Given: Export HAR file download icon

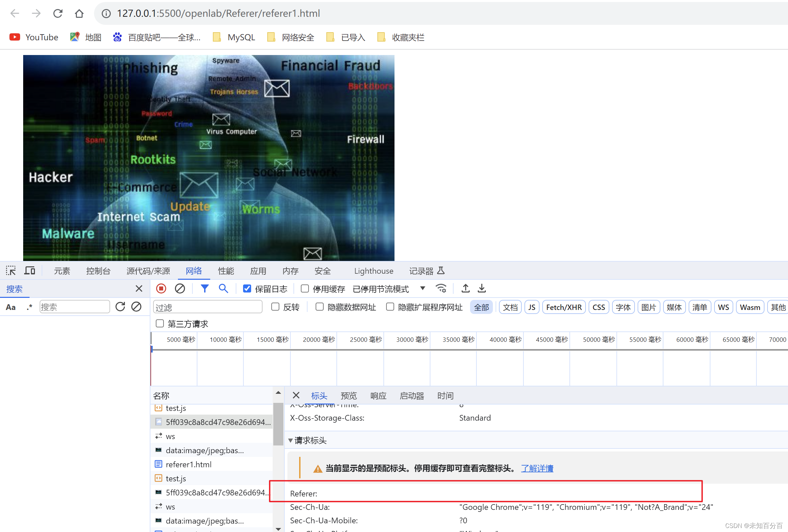Looking at the screenshot, I should tap(481, 288).
